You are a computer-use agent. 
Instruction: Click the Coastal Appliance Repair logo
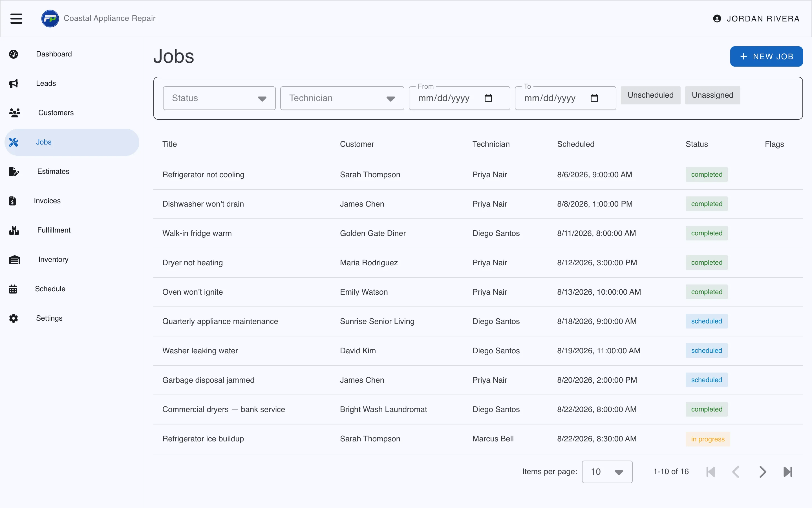tap(50, 18)
